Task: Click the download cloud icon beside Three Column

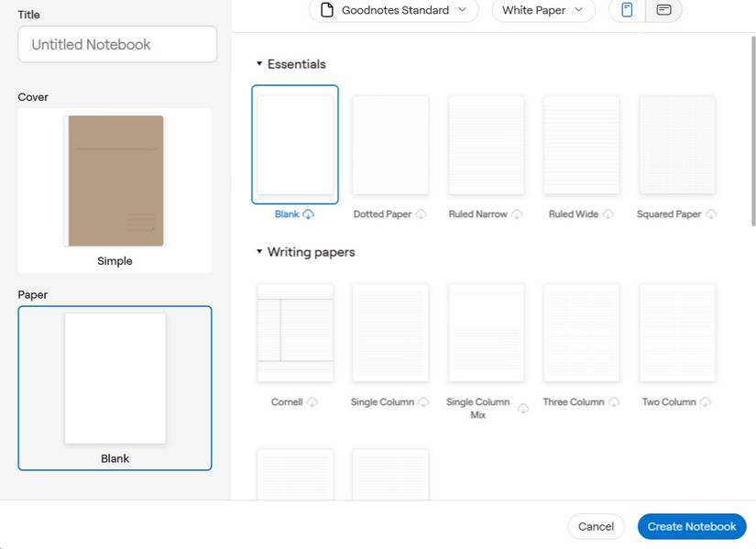Action: [613, 401]
